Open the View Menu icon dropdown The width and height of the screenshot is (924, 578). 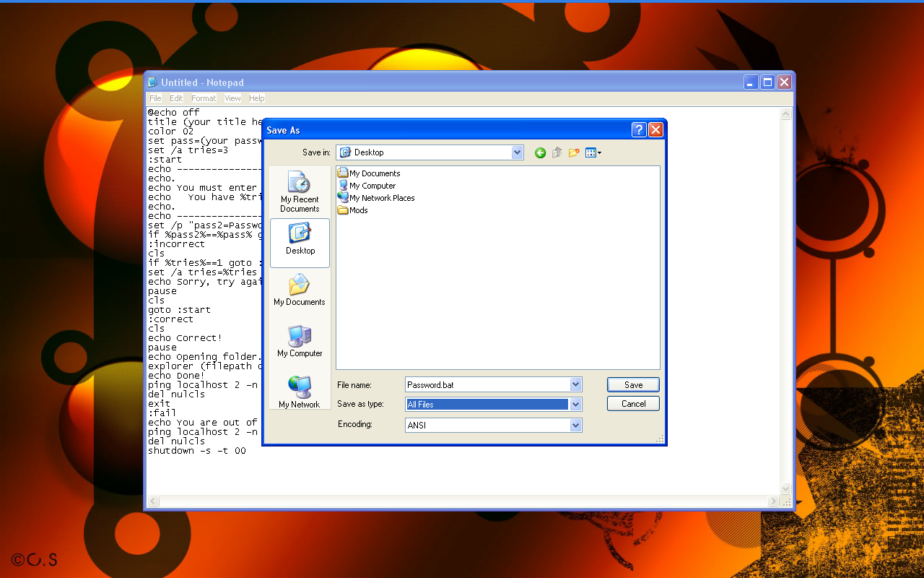[593, 152]
